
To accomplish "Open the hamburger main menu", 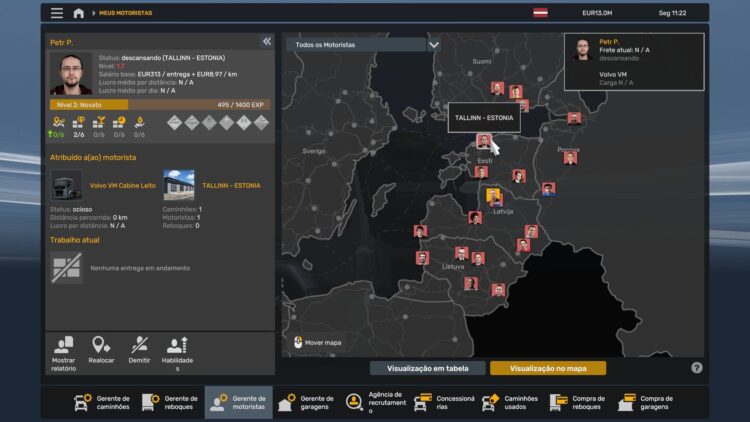I will tap(57, 13).
